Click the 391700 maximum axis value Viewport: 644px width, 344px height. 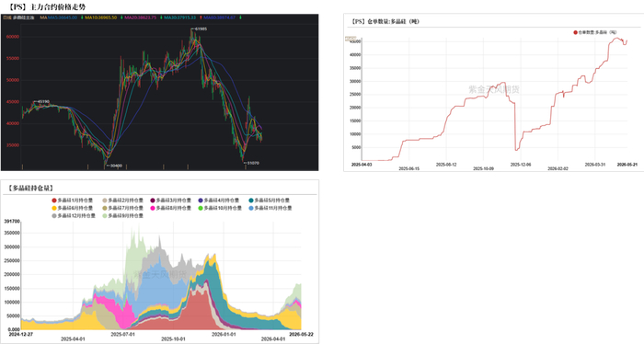tap(12, 222)
